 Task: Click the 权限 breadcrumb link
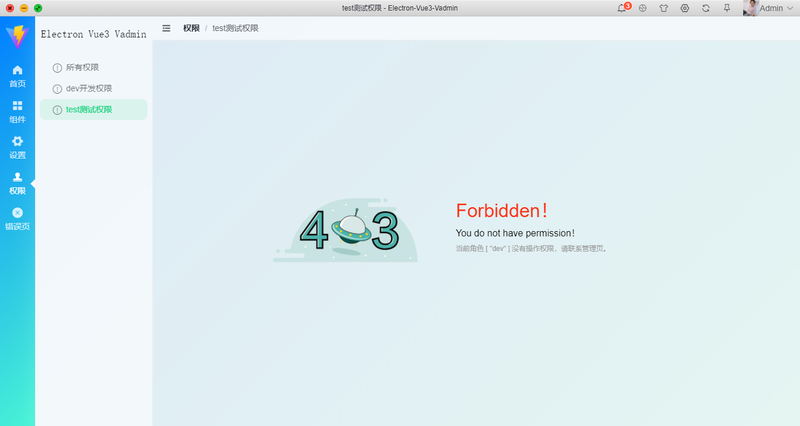point(191,28)
